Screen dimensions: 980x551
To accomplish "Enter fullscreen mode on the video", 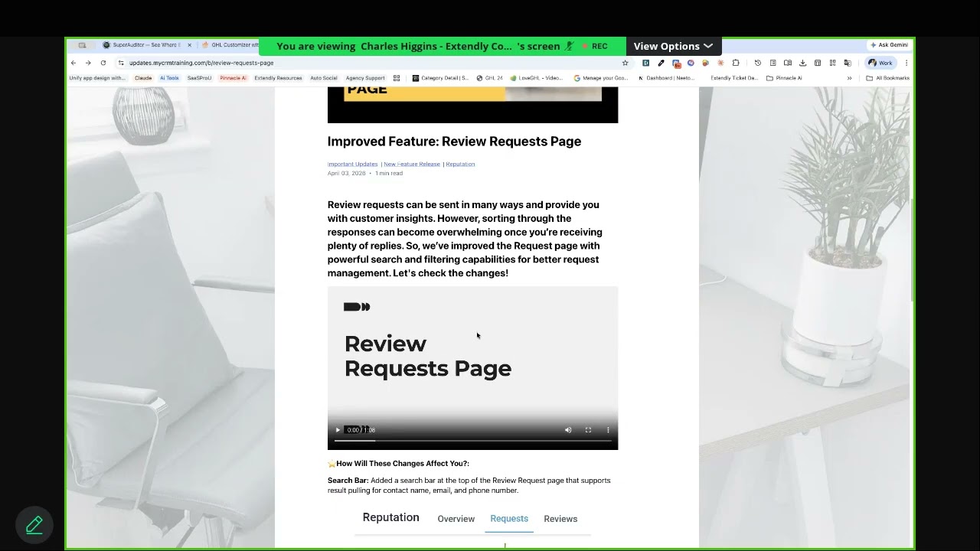I will [588, 430].
